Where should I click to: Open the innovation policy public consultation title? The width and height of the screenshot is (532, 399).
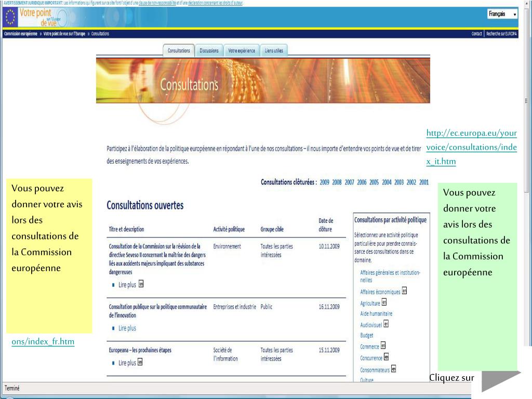[x=158, y=311]
